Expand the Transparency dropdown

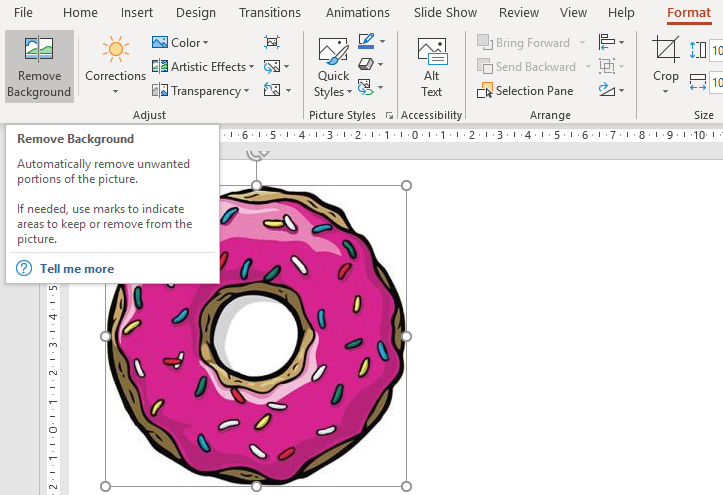(x=200, y=91)
